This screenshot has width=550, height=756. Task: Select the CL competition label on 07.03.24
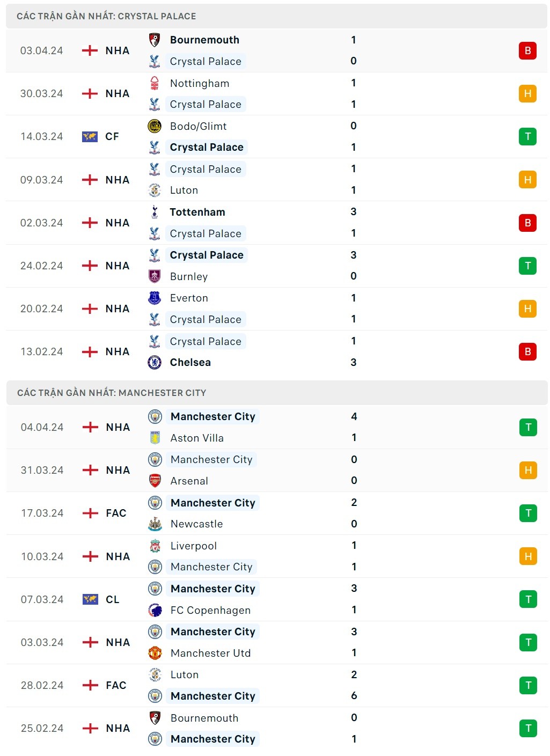[x=113, y=599]
